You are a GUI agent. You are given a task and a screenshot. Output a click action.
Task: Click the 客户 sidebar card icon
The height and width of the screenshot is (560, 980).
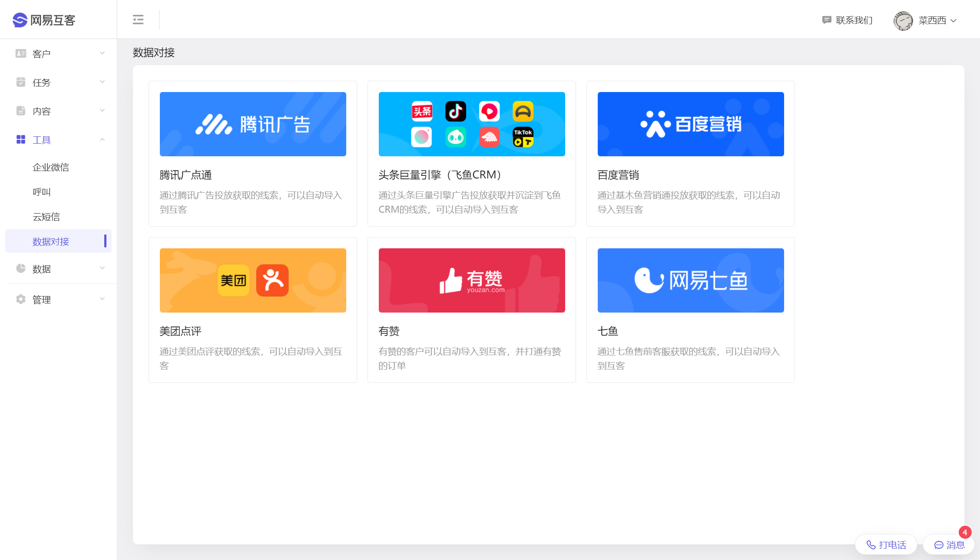pos(21,53)
